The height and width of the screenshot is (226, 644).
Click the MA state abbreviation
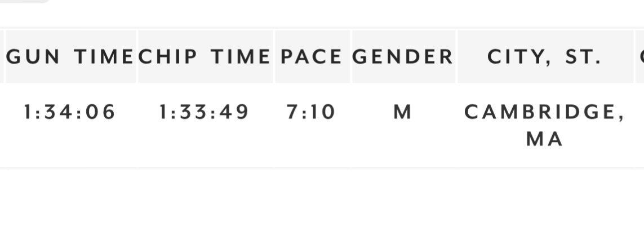pyautogui.click(x=545, y=139)
